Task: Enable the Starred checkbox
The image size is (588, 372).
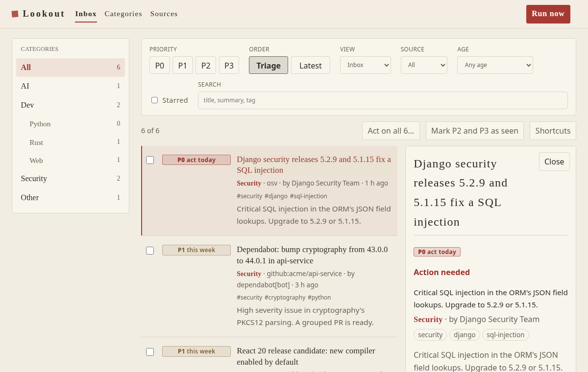Action: click(x=154, y=100)
